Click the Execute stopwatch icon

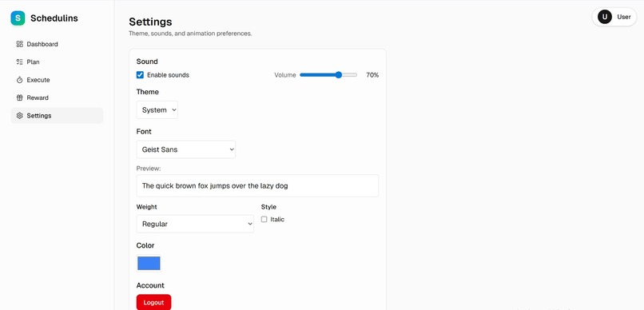coord(19,80)
